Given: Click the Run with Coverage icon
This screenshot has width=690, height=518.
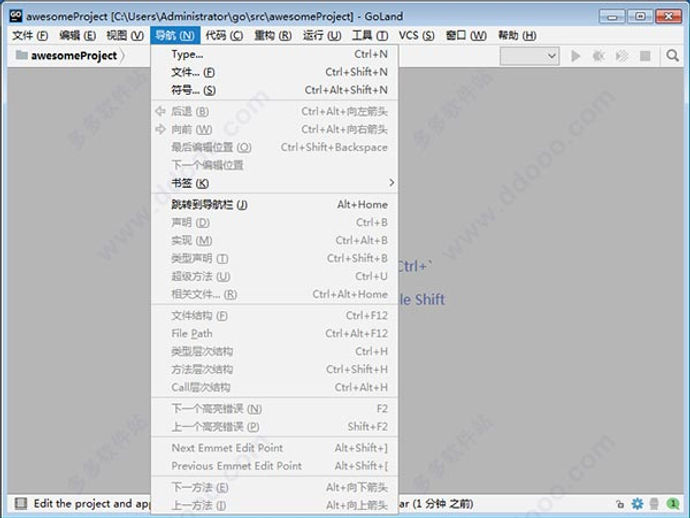Looking at the screenshot, I should point(622,56).
